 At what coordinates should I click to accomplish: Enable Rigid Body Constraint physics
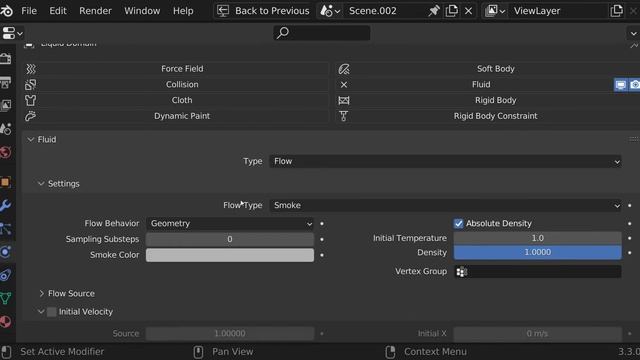(x=488, y=116)
